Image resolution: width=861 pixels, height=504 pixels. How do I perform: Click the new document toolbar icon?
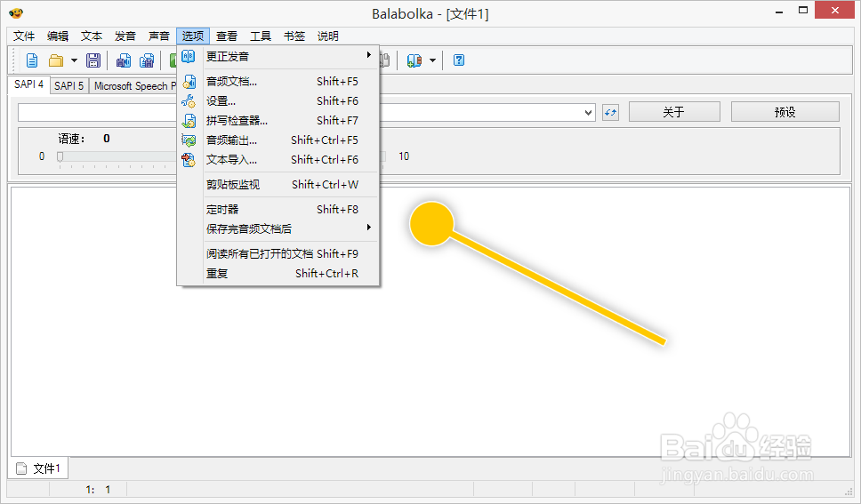[x=32, y=60]
